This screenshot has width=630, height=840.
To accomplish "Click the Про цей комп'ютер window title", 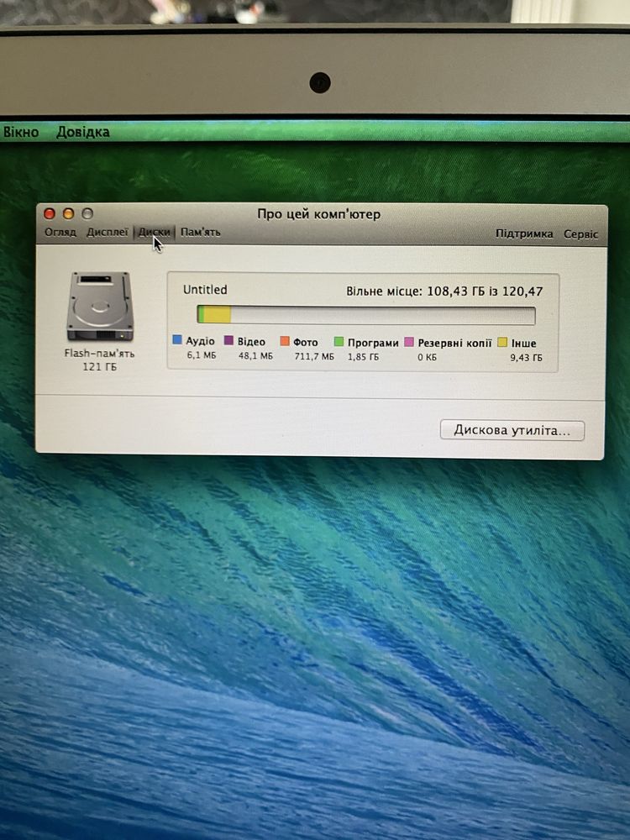I will point(318,214).
